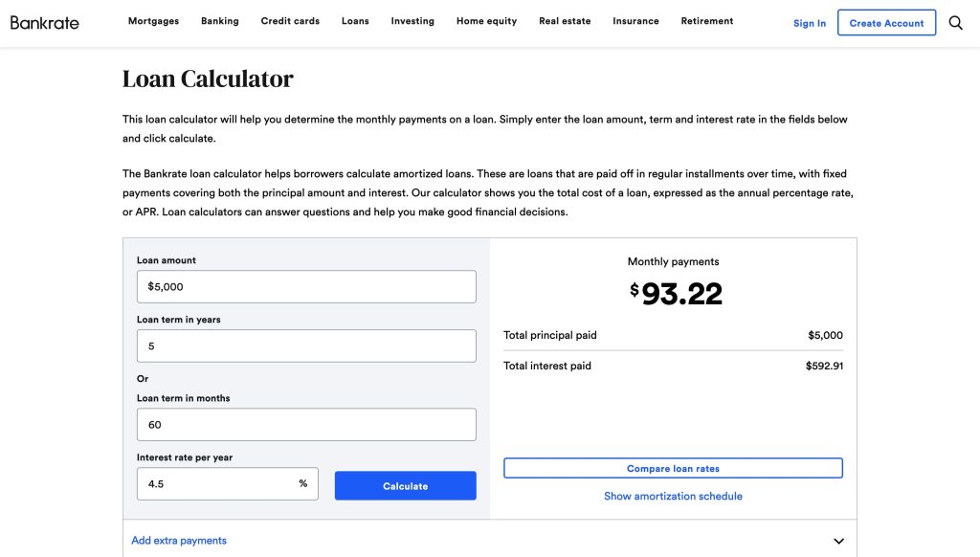980x557 pixels.
Task: Show amortization schedule link
Action: coord(673,496)
